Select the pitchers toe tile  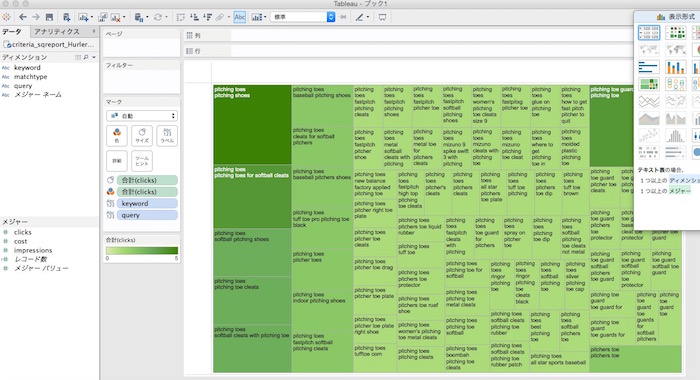pos(635,359)
